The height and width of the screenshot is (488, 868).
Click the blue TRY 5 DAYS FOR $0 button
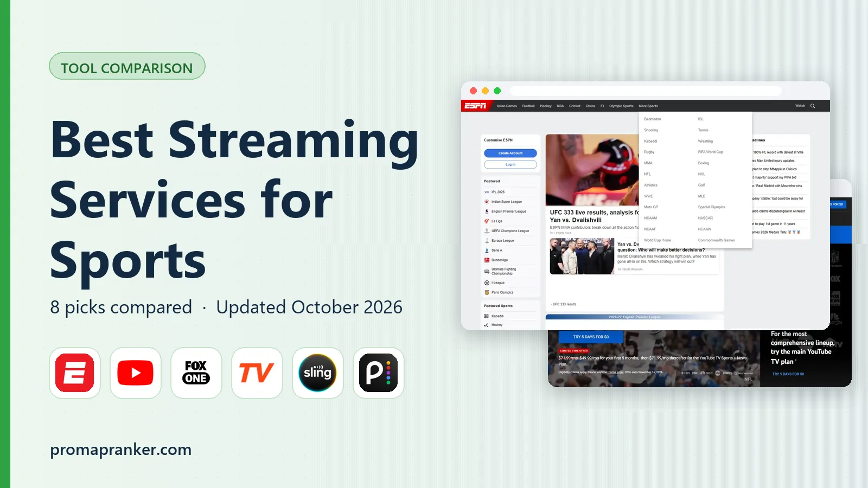pyautogui.click(x=591, y=337)
